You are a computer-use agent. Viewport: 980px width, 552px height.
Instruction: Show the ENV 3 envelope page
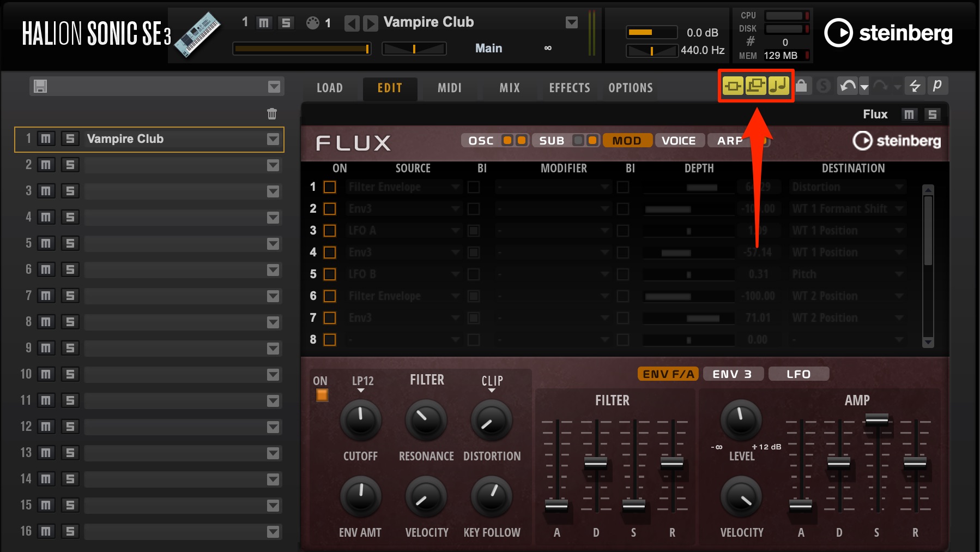(x=733, y=374)
